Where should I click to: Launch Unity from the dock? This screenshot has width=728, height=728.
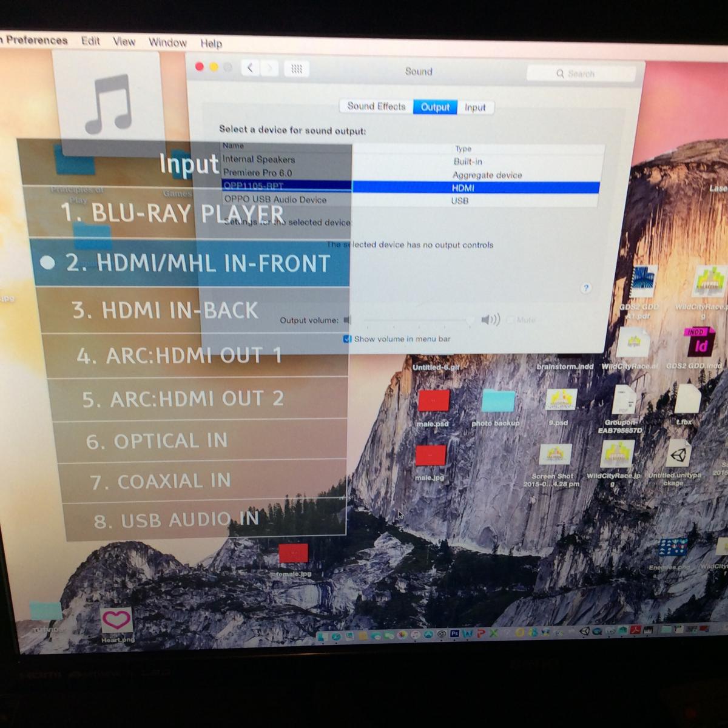point(585,632)
